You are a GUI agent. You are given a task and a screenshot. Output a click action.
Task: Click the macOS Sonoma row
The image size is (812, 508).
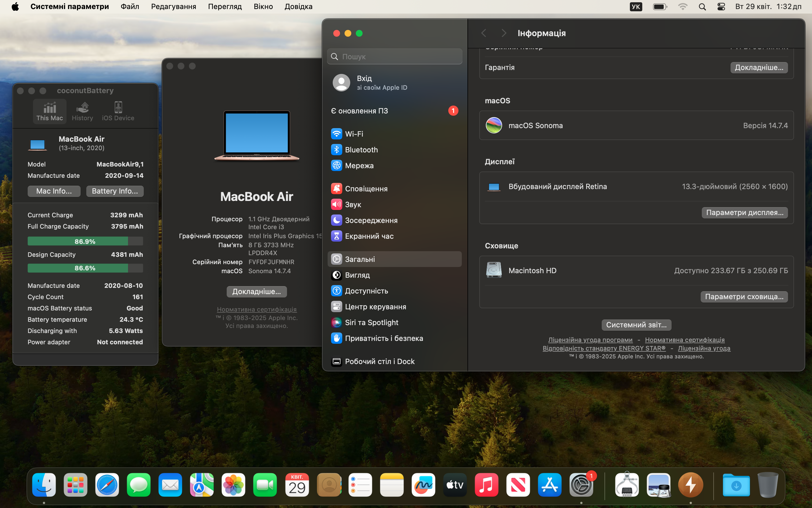(x=637, y=125)
